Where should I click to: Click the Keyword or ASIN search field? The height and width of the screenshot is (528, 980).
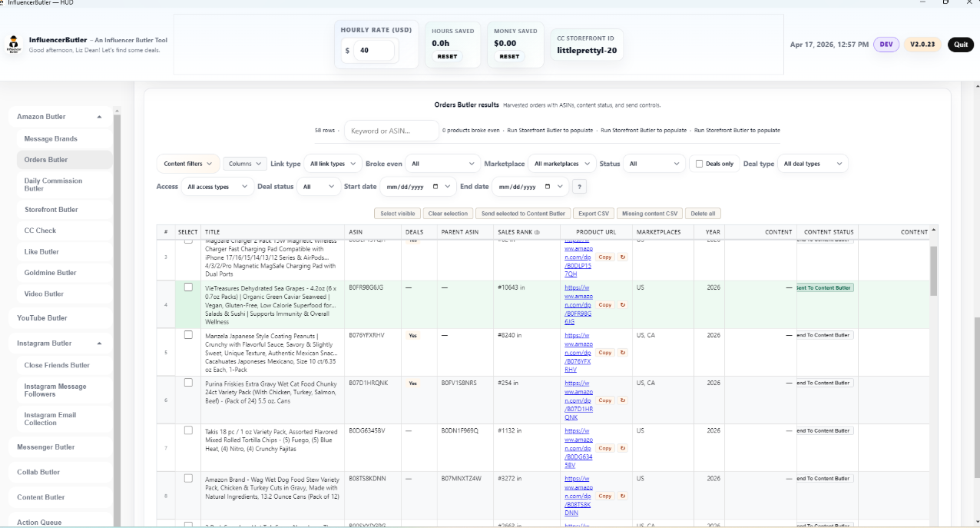(391, 131)
